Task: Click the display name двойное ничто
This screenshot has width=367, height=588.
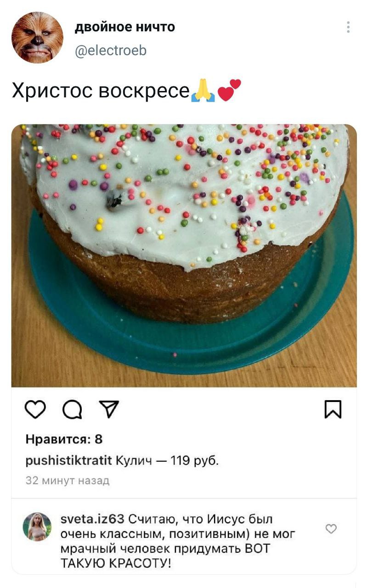Action: tap(124, 28)
